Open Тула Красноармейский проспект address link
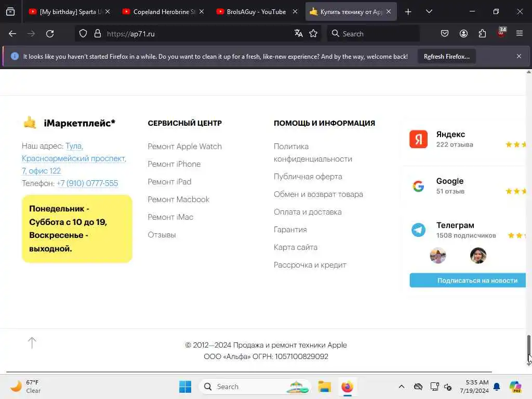This screenshot has height=399, width=532. coord(74,158)
